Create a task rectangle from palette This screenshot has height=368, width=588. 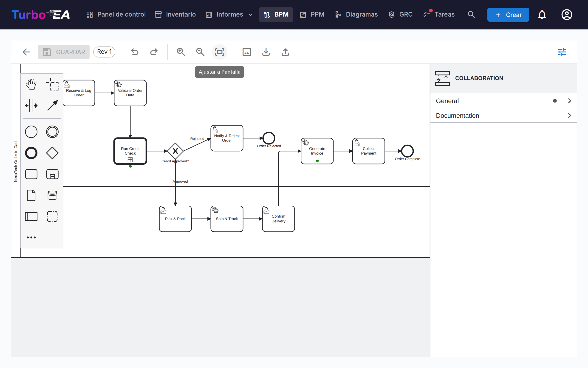[x=31, y=174]
